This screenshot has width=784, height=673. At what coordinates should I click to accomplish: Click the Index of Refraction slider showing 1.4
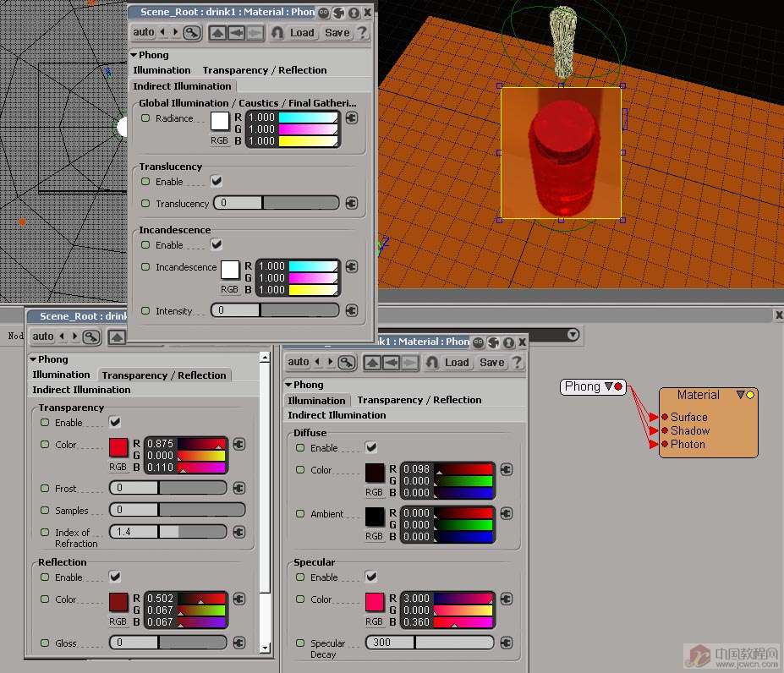(168, 532)
